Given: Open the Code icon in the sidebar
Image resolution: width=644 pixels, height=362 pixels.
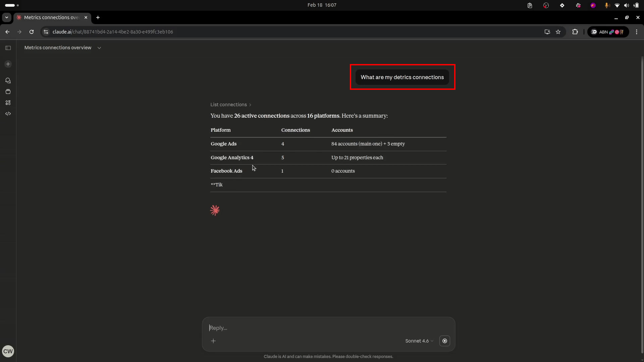Looking at the screenshot, I should tap(8, 114).
